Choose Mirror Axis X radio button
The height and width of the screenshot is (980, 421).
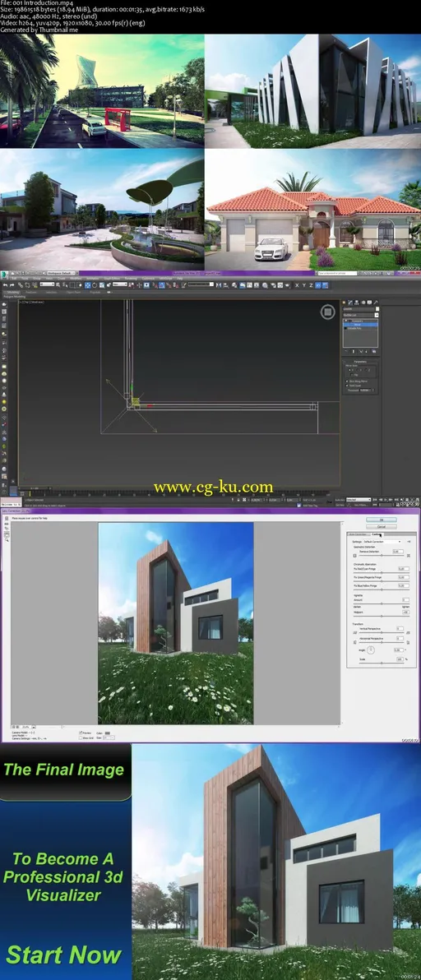pyautogui.click(x=349, y=370)
